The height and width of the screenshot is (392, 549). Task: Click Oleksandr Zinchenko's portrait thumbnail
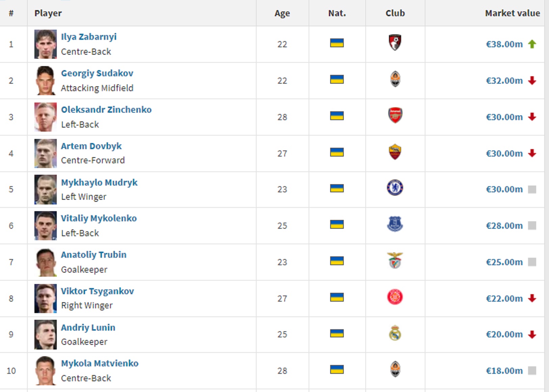pos(46,117)
